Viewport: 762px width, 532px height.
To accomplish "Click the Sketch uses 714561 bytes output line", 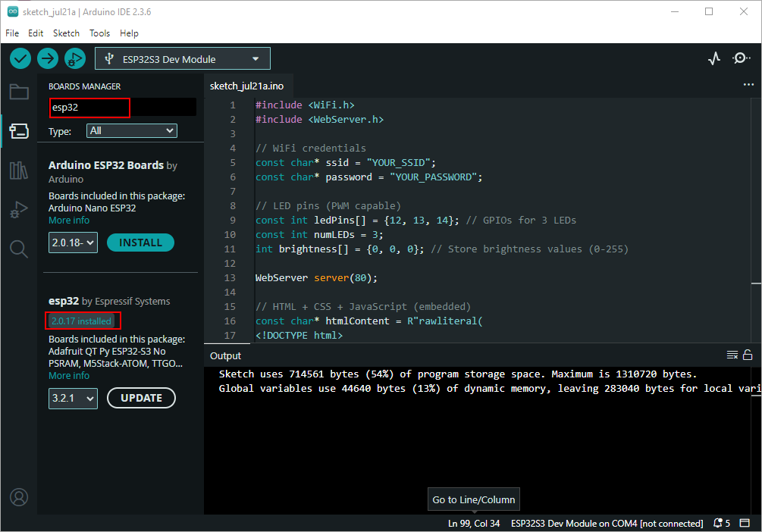I will (x=458, y=374).
